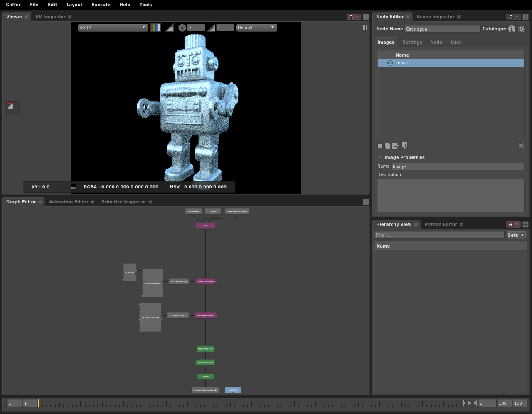532x414 pixels.
Task: Open the Layout menu
Action: click(x=74, y=5)
